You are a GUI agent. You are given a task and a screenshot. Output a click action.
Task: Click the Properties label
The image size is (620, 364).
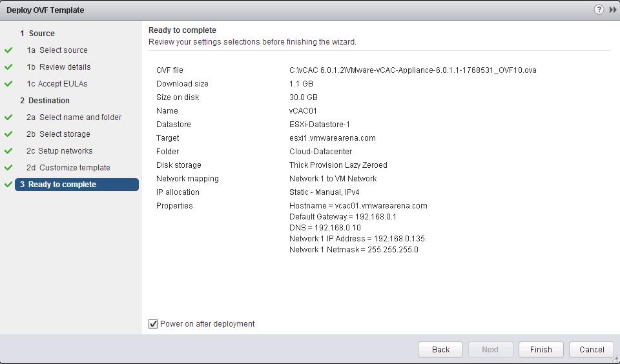tap(174, 206)
